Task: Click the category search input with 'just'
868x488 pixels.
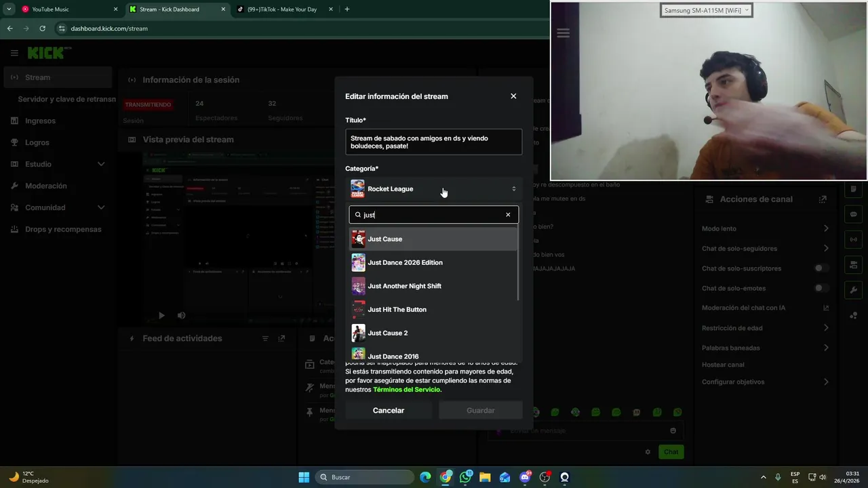Action: [434, 215]
